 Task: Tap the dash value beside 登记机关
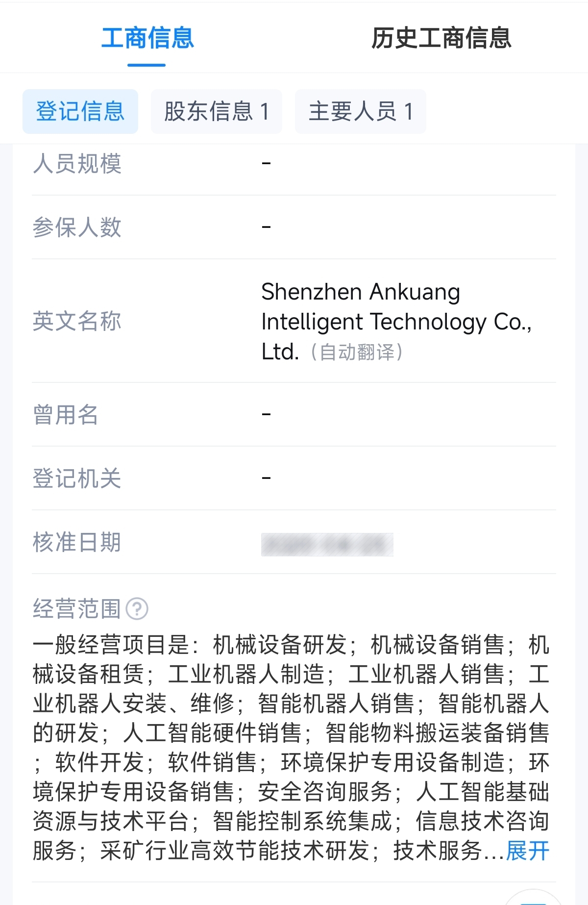click(x=266, y=478)
